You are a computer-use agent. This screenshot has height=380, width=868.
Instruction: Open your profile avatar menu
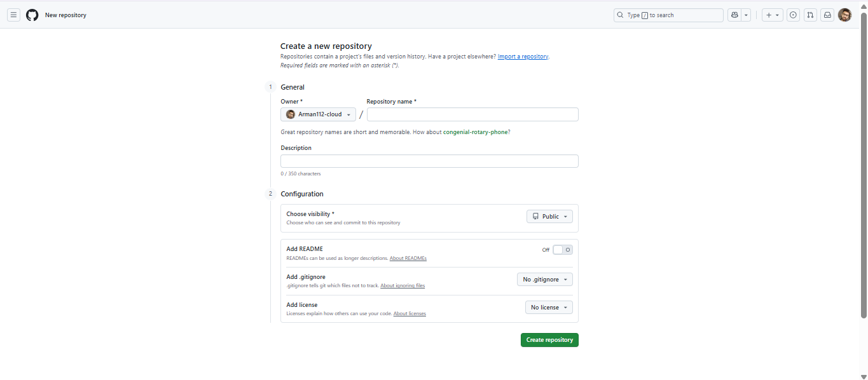point(844,15)
